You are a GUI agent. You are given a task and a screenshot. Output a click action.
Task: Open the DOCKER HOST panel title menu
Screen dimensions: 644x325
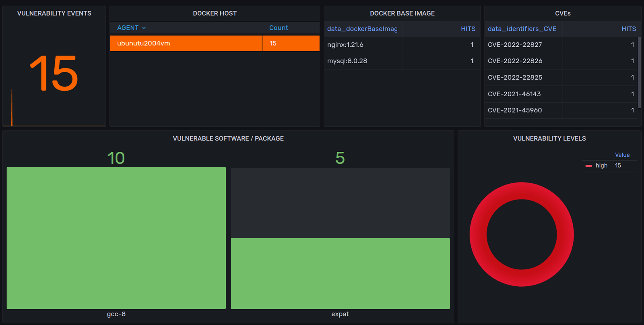coord(215,13)
